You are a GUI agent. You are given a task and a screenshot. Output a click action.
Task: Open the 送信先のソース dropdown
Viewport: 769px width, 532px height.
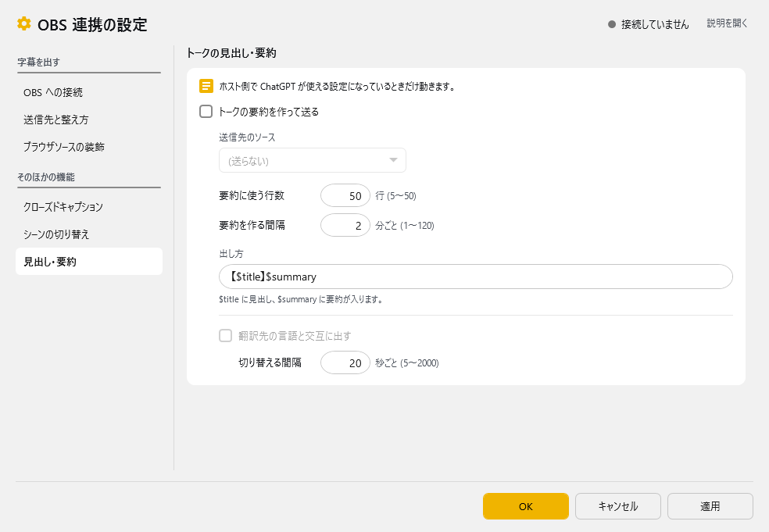(x=313, y=160)
